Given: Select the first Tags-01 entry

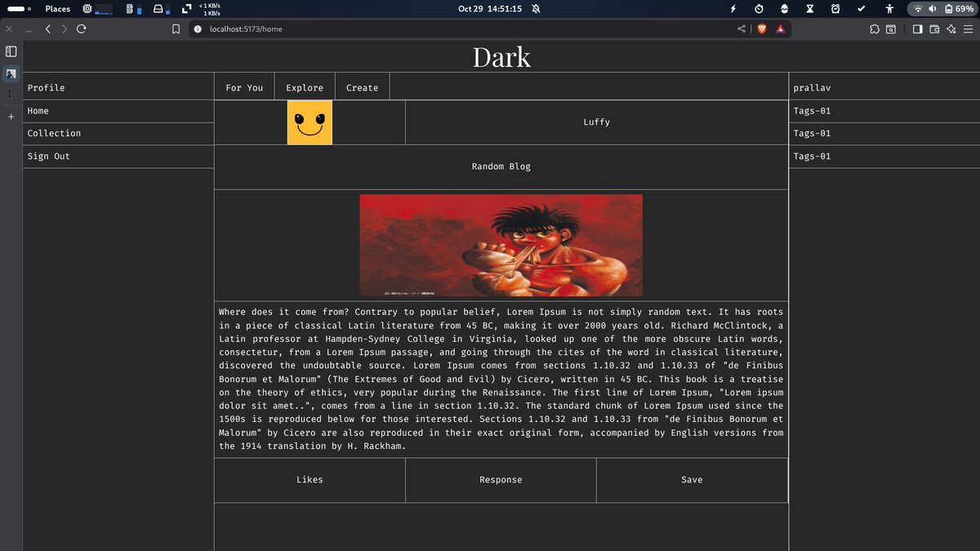Looking at the screenshot, I should 884,111.
